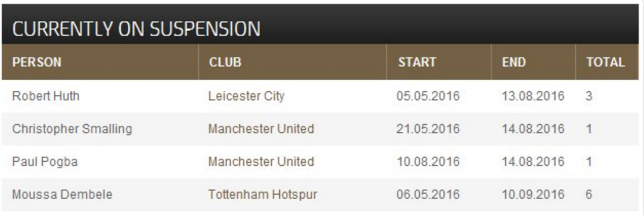Click the 21.05.2016 start date

pos(428,129)
